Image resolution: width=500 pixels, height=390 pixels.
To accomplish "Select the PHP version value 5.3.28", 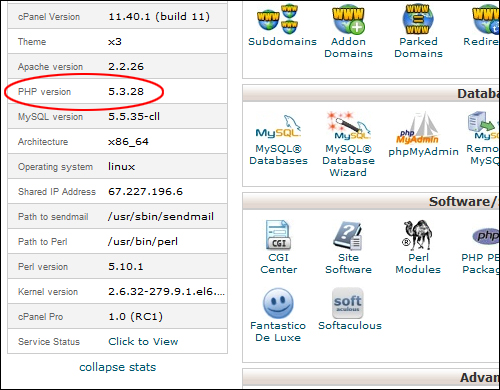I will click(126, 92).
